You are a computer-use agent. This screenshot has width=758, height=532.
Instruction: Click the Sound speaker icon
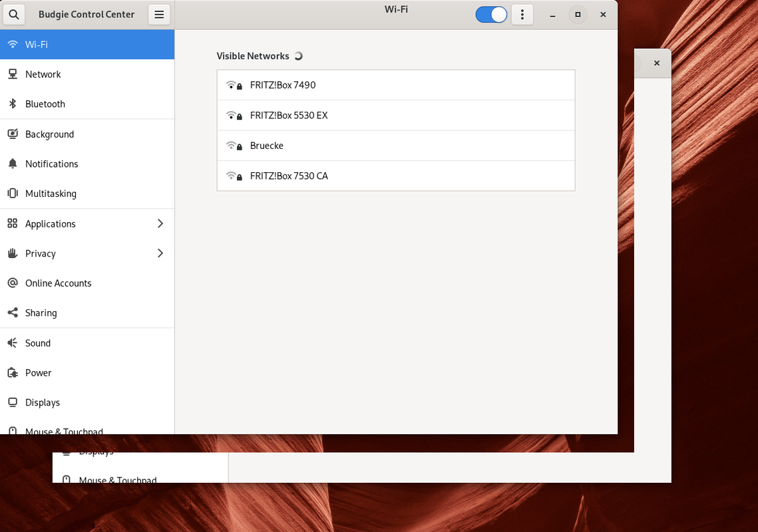click(13, 342)
